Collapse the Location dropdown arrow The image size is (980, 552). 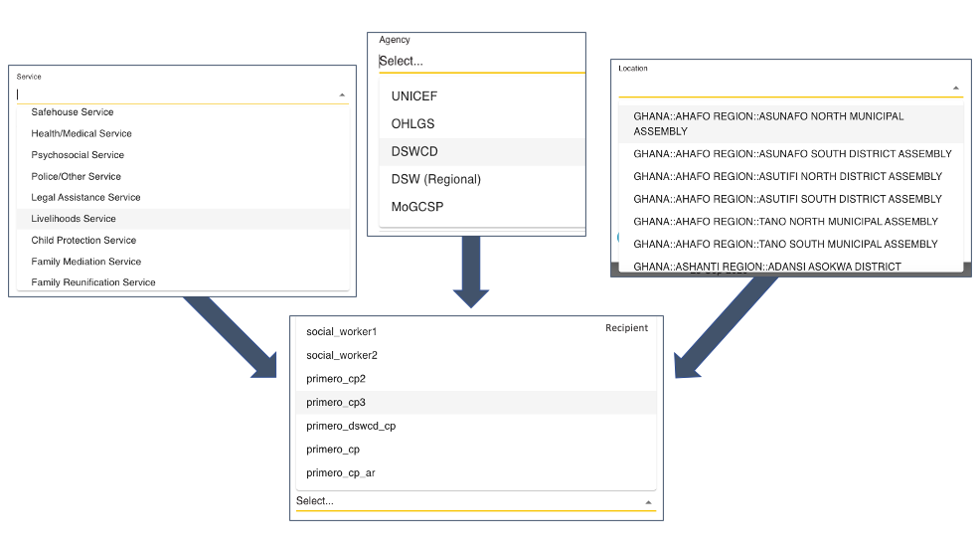pyautogui.click(x=955, y=89)
